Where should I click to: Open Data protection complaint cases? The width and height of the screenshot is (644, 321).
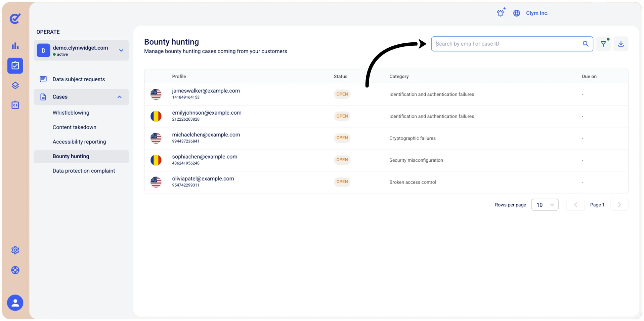click(x=84, y=171)
